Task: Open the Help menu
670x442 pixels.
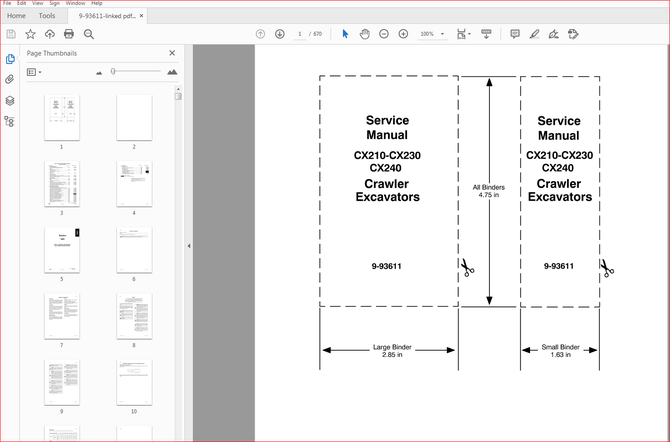Action: pyautogui.click(x=97, y=3)
